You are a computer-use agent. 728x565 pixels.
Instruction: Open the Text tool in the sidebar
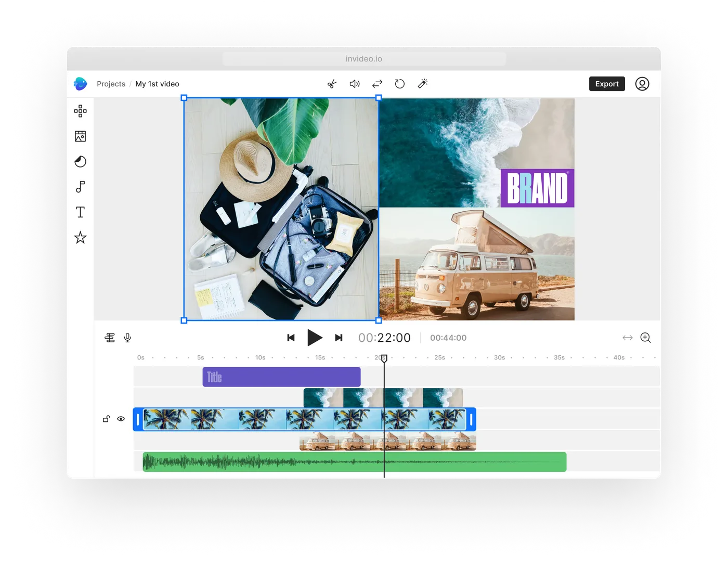point(81,212)
